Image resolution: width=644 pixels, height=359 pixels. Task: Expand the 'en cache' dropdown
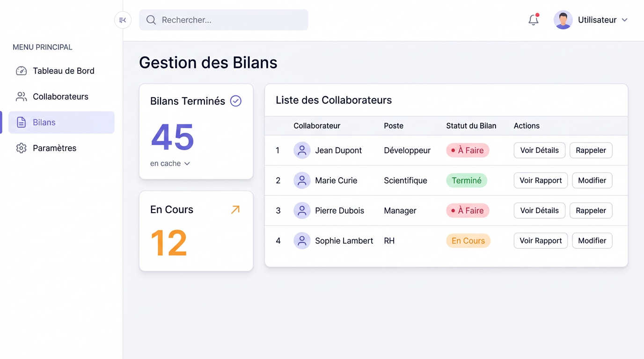click(x=170, y=164)
